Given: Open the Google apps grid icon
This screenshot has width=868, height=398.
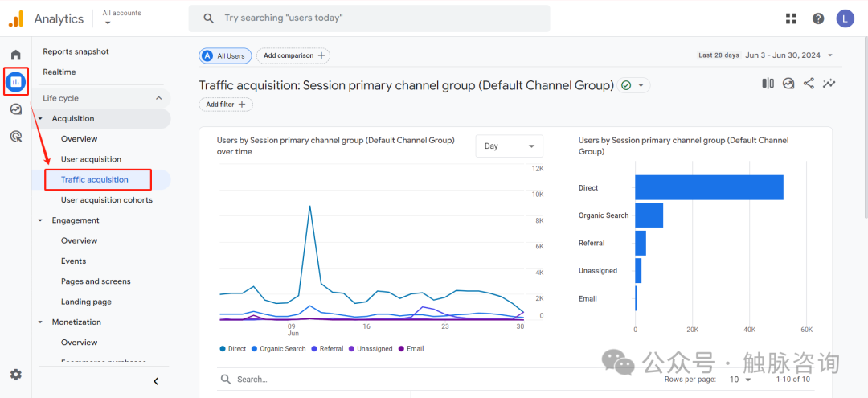Looking at the screenshot, I should click(x=791, y=18).
